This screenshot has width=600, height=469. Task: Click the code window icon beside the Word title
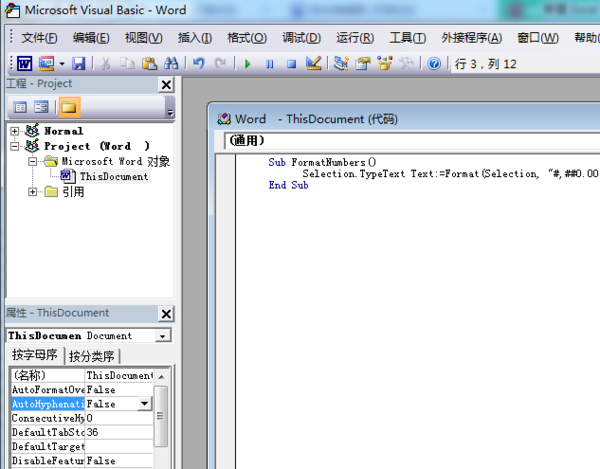[224, 119]
